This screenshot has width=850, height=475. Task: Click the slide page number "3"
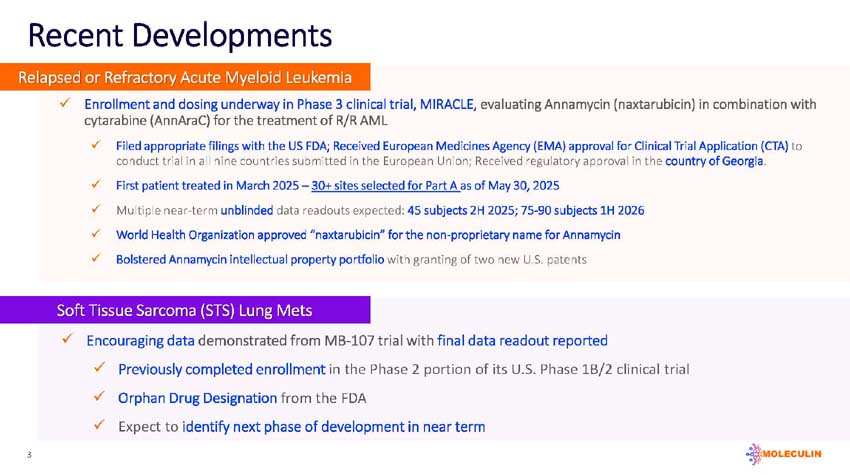coord(29,455)
